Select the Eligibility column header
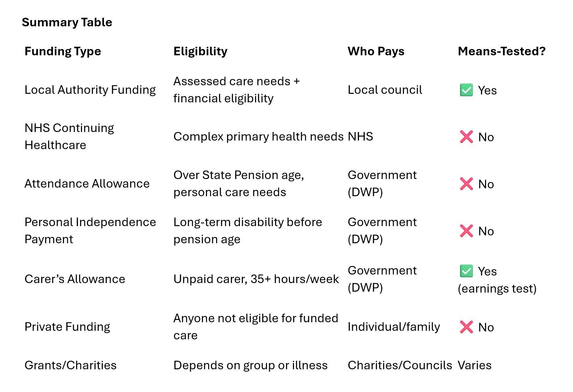 [200, 51]
